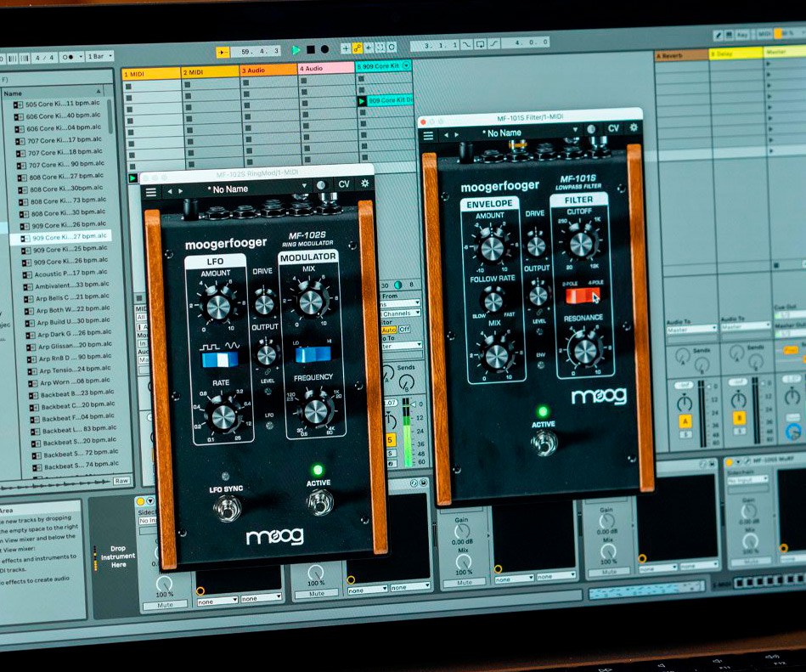Click the Stop All Clips square in Master
This screenshot has height=672, width=806.
coord(776,265)
